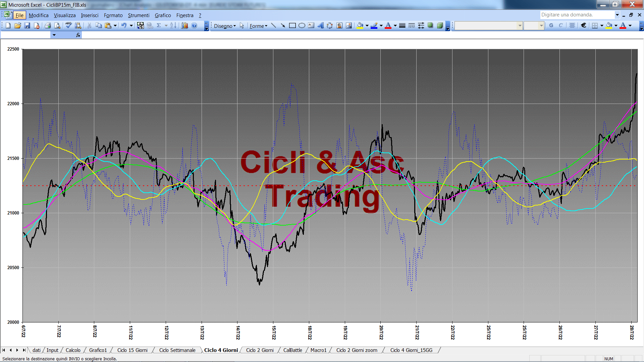Insert WordArt from Drawing toolbar
Viewport: 644px width, 362px height.
click(321, 26)
